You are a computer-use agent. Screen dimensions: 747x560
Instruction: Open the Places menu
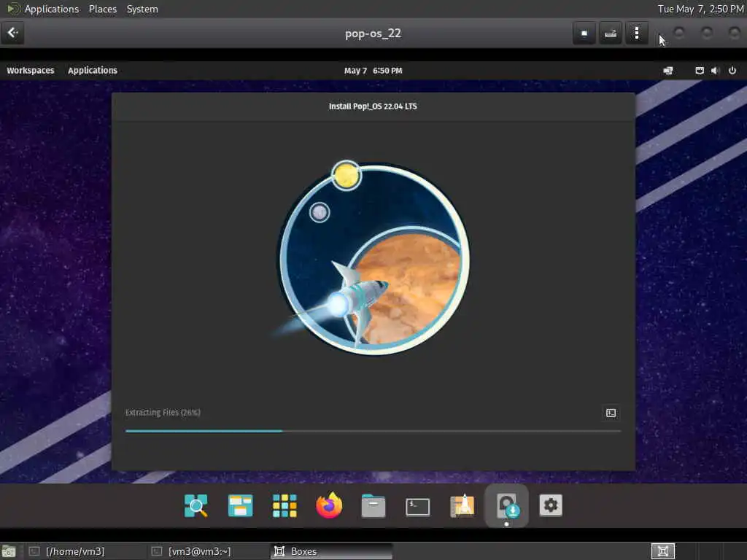point(102,9)
